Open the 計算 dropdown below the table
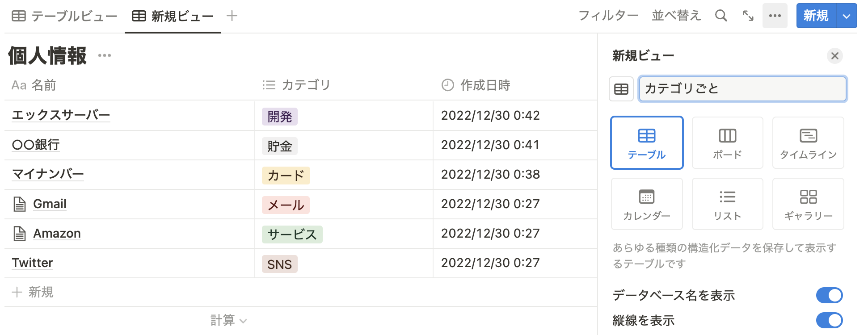This screenshot has height=335, width=868. point(228,320)
